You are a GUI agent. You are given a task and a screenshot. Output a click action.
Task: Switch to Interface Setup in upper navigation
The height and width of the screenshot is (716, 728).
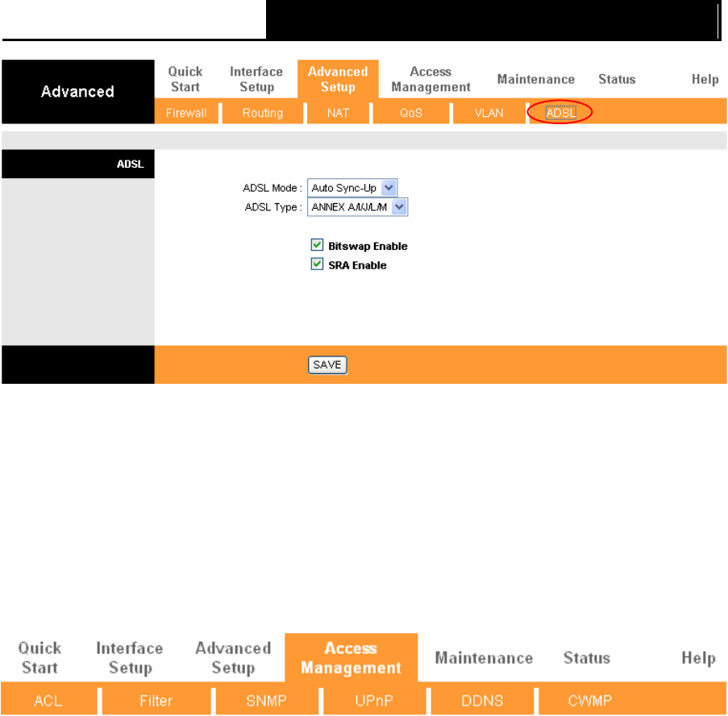coord(256,79)
